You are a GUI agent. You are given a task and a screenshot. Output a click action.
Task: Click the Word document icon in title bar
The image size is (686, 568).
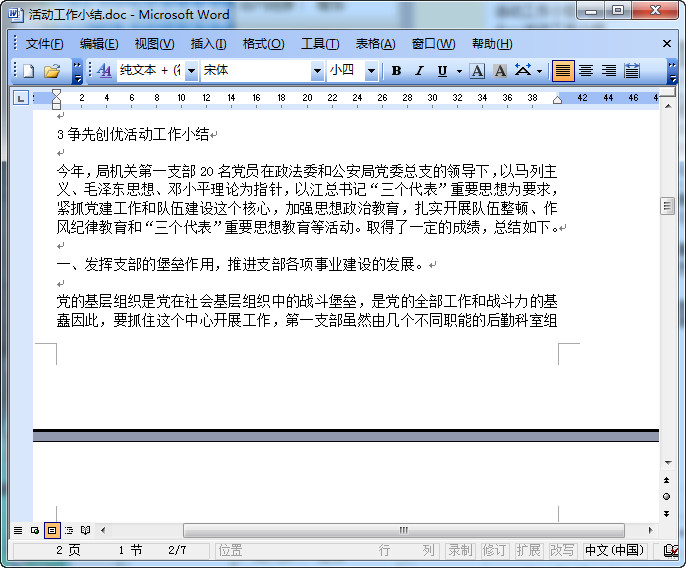[x=15, y=14]
